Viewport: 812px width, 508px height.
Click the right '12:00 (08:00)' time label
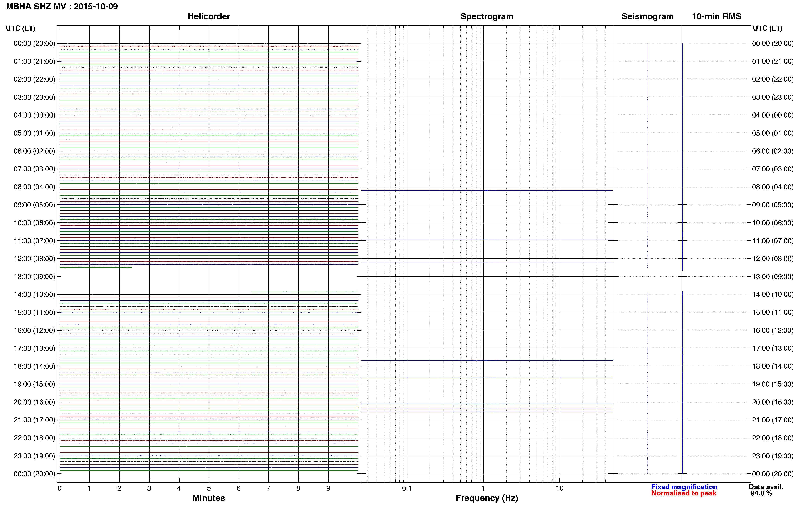coord(773,259)
